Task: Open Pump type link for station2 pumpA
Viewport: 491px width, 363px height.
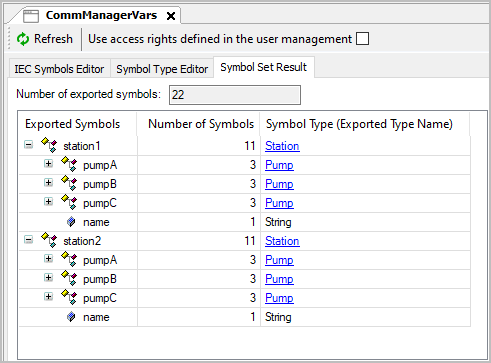Action: [x=279, y=260]
